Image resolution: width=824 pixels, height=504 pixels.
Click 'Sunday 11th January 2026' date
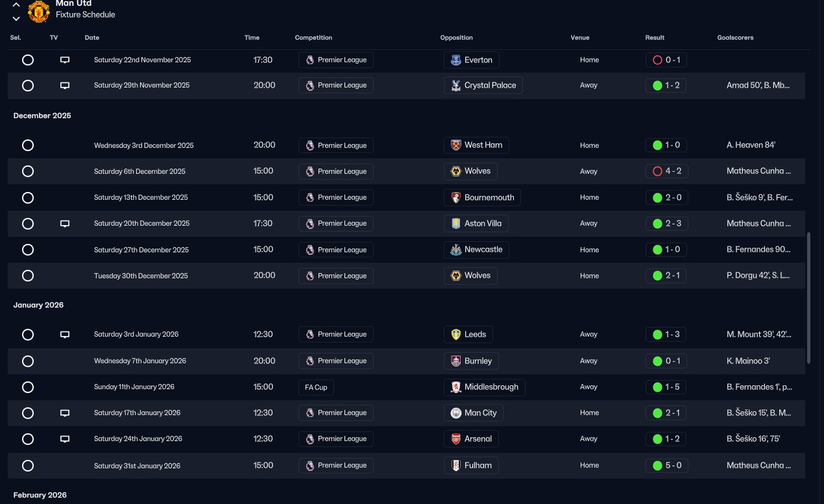tap(134, 387)
